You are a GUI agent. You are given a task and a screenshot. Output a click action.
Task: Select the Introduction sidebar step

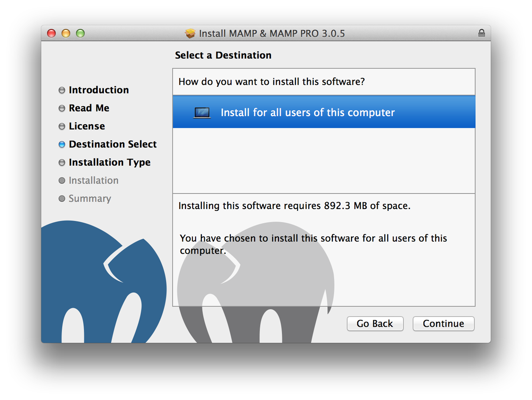click(x=99, y=90)
